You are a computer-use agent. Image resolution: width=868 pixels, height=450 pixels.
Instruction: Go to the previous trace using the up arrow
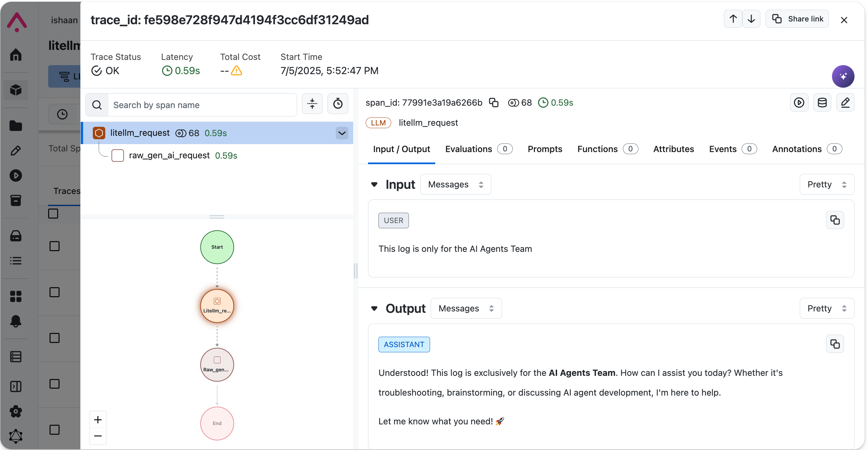(x=733, y=19)
